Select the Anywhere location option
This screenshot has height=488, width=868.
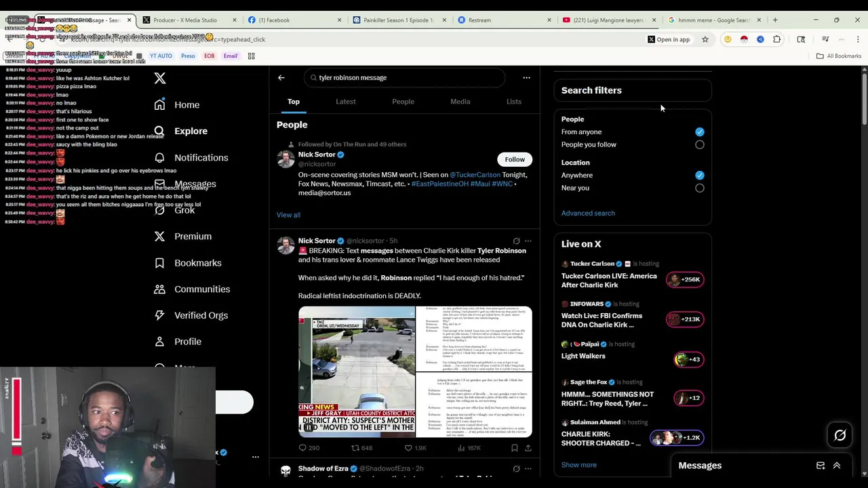tap(700, 175)
